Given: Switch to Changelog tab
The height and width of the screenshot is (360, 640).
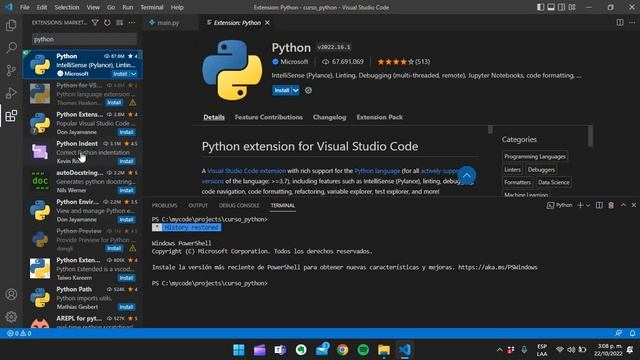Looking at the screenshot, I should (x=329, y=117).
